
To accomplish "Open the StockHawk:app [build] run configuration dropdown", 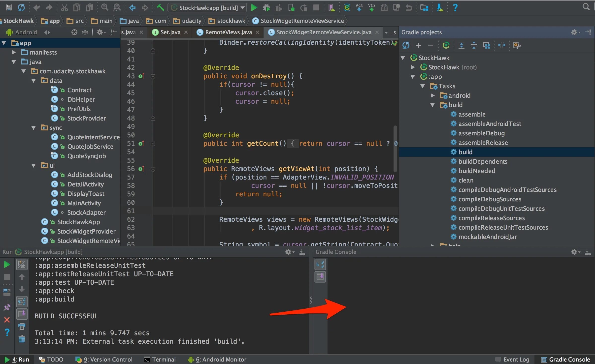I will [207, 8].
